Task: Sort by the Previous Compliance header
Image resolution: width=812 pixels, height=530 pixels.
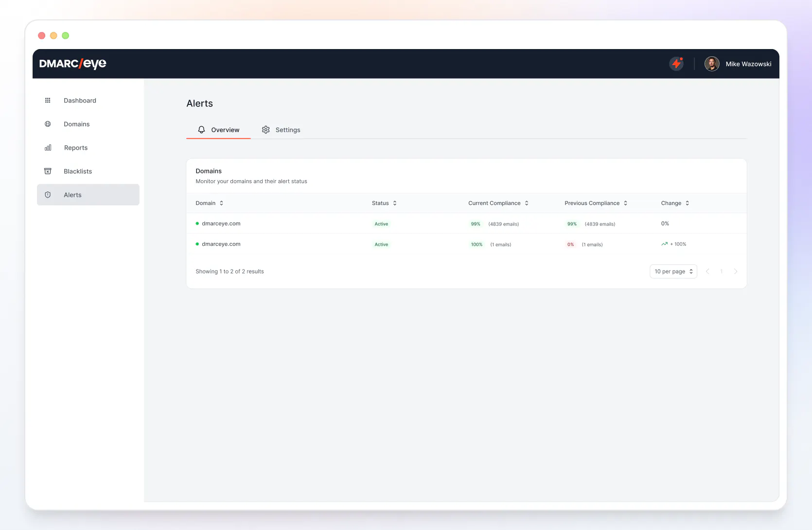Action: coord(592,203)
